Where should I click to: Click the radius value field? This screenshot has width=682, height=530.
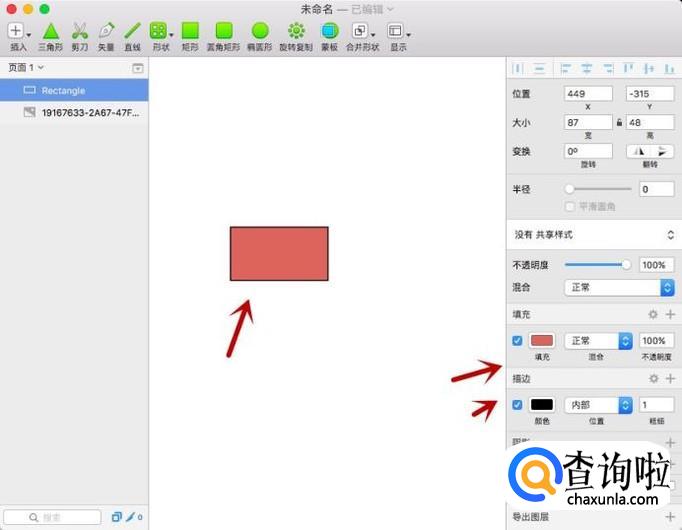(657, 189)
